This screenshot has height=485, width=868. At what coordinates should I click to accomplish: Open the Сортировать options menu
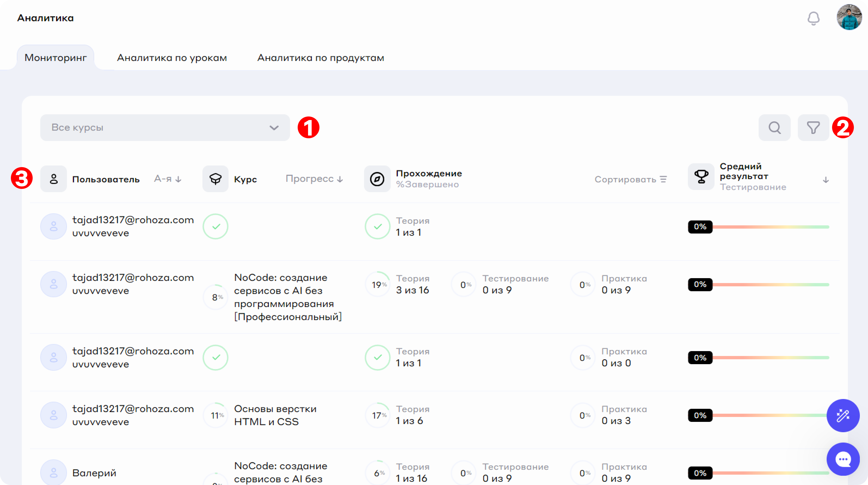tap(630, 179)
